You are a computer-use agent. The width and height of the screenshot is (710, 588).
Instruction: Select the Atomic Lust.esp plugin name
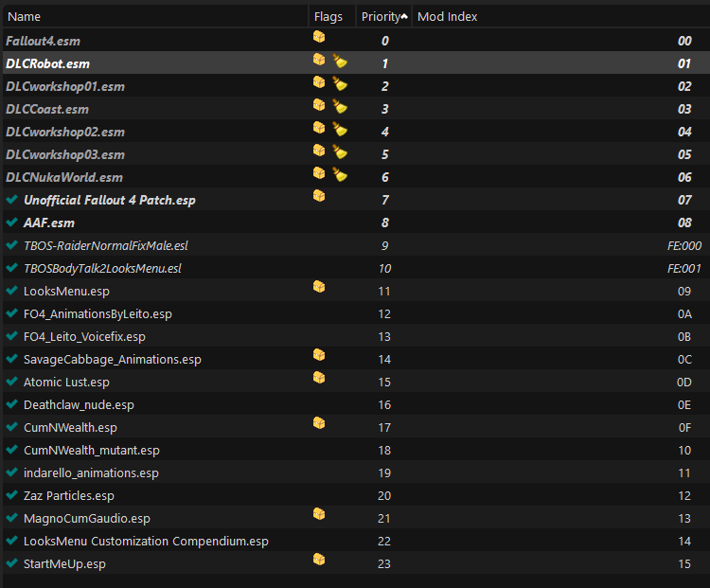click(x=66, y=383)
